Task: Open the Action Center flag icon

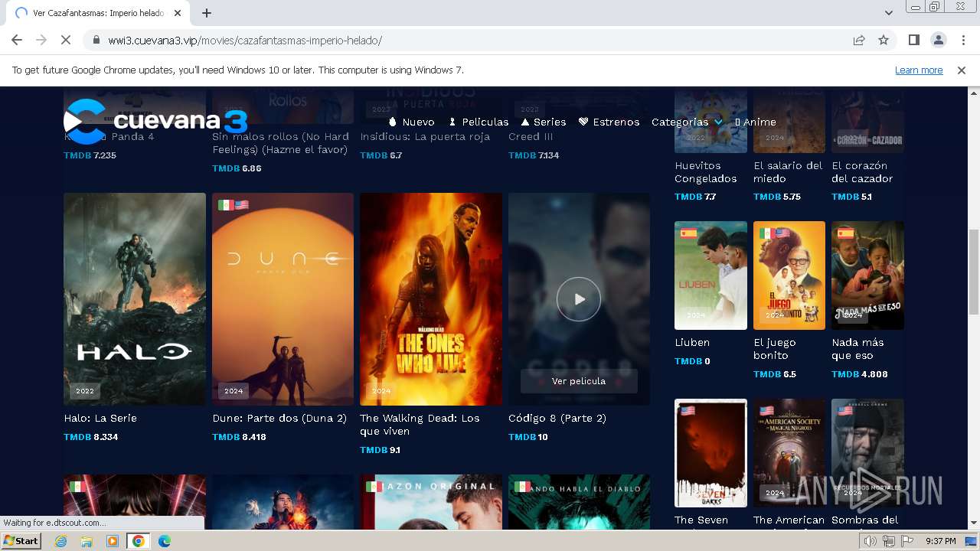Action: tap(907, 541)
